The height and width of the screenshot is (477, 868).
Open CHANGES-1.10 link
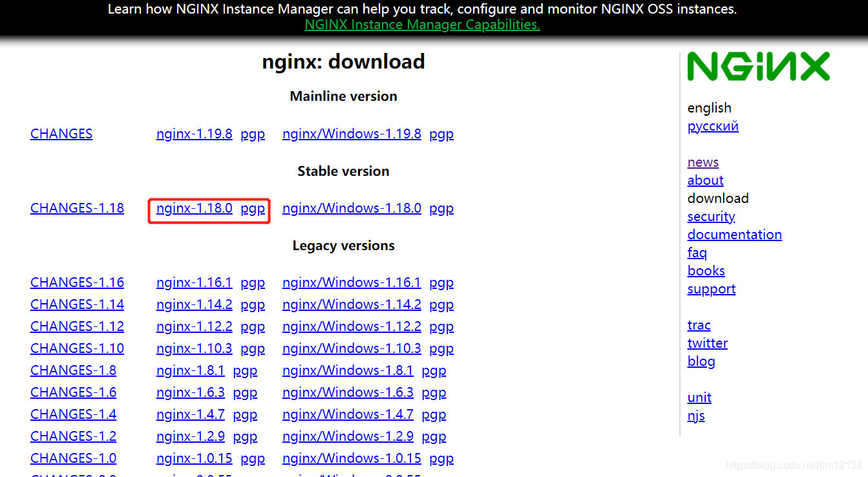tap(77, 348)
